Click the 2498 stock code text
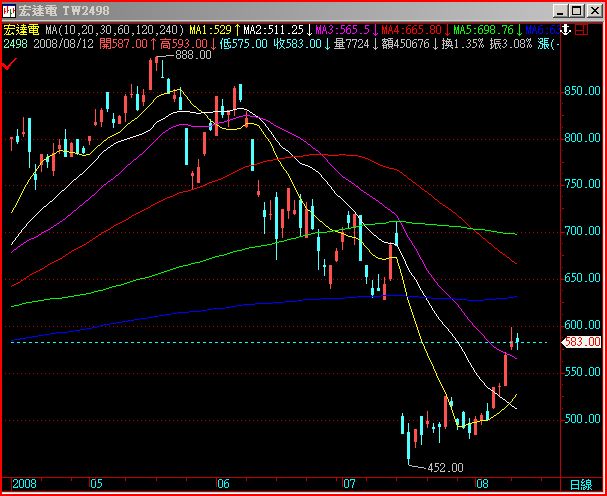 click(x=15, y=44)
